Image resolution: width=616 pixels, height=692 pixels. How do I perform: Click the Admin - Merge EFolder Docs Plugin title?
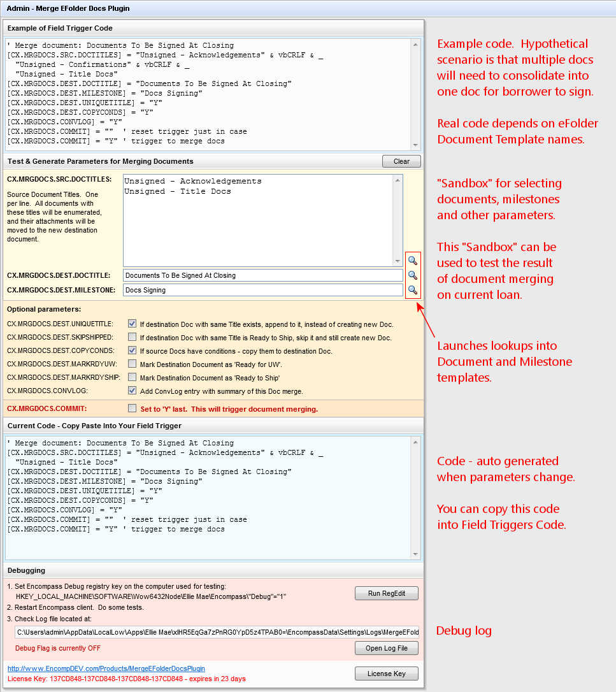[68, 8]
